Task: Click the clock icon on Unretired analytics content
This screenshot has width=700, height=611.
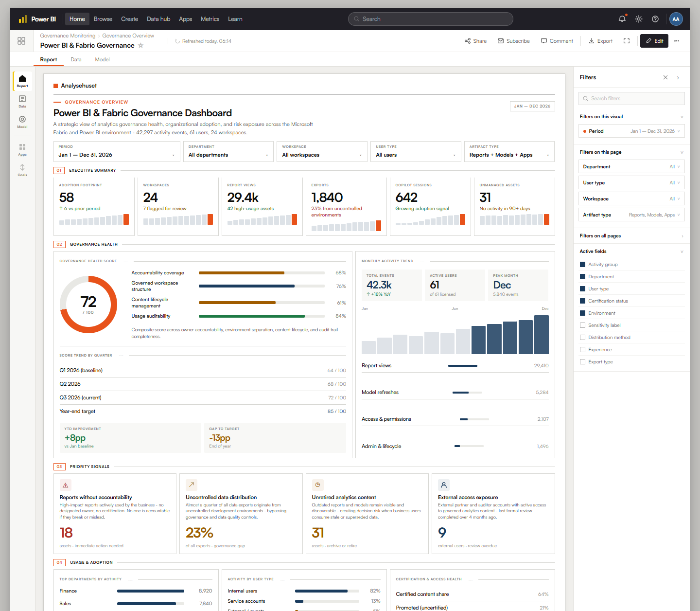Action: click(318, 485)
